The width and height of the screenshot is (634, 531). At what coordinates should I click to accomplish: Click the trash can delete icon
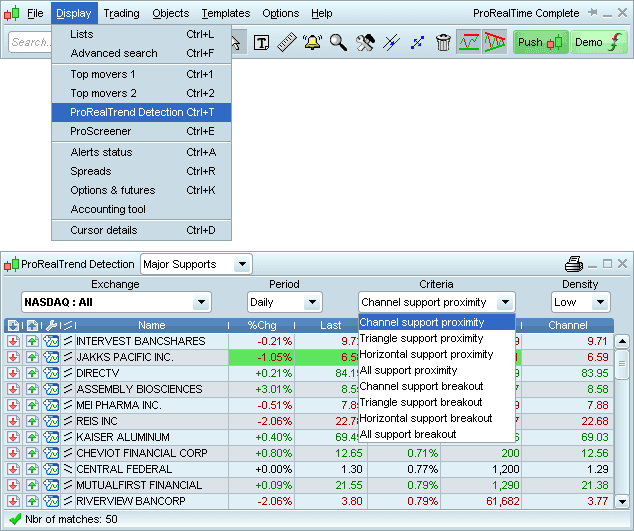tap(443, 42)
